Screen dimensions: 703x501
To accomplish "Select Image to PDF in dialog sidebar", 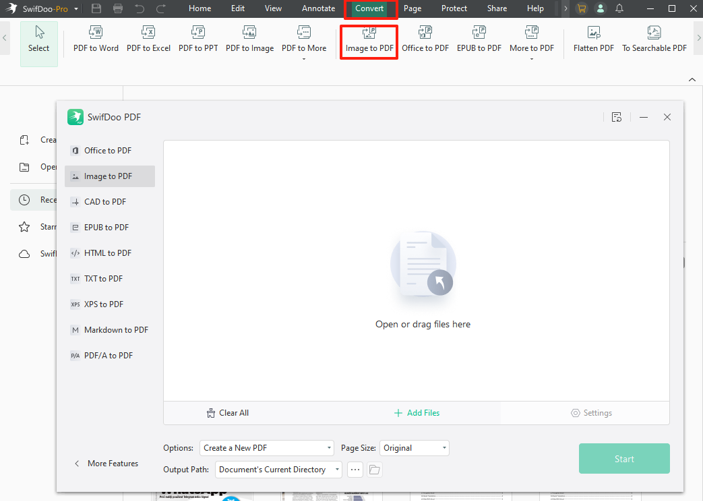I will pos(110,176).
